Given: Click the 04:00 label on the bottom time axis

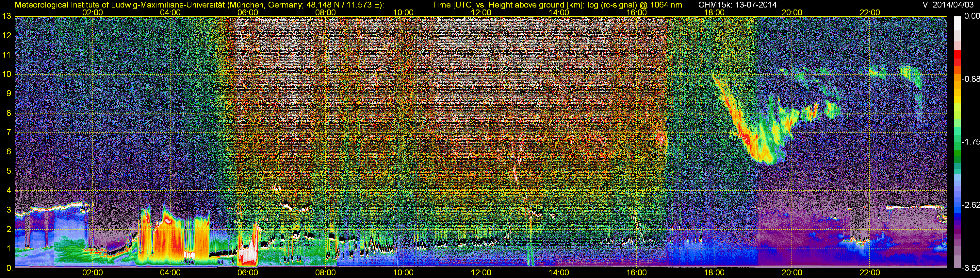Looking at the screenshot, I should (x=171, y=273).
